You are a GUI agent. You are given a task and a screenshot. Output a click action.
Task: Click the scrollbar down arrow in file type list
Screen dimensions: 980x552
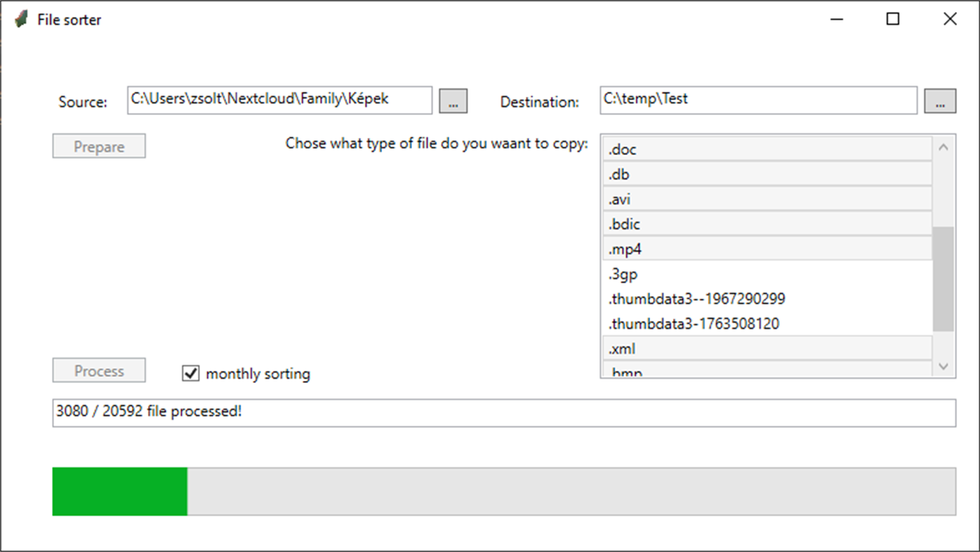point(943,366)
